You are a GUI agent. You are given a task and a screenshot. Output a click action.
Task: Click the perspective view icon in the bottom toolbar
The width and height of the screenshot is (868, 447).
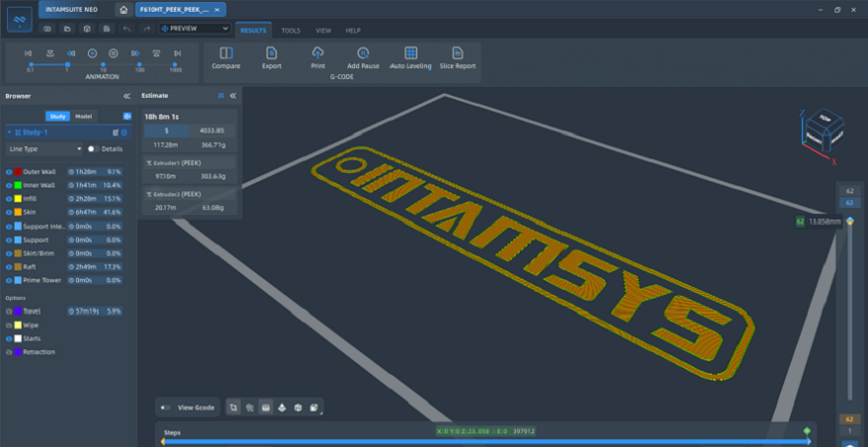[282, 408]
